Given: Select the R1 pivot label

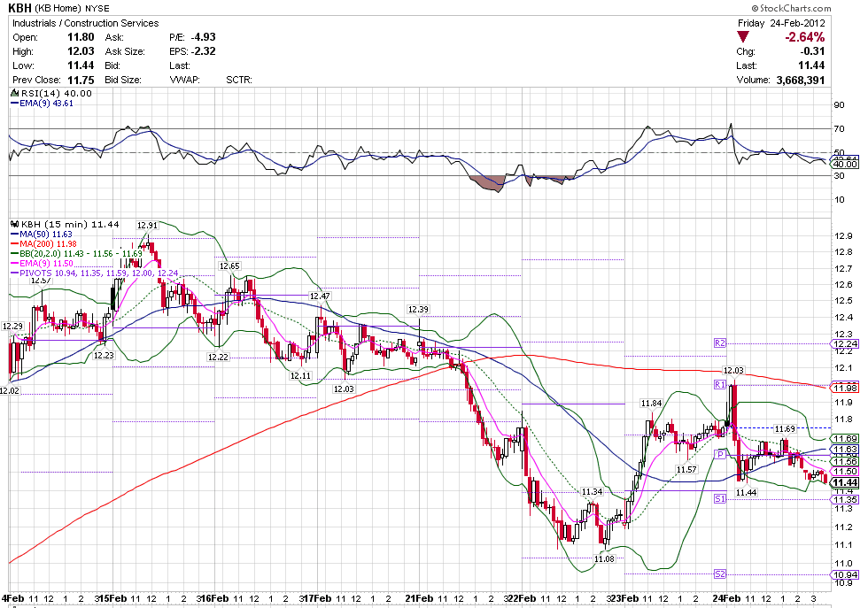Looking at the screenshot, I should 719,384.
